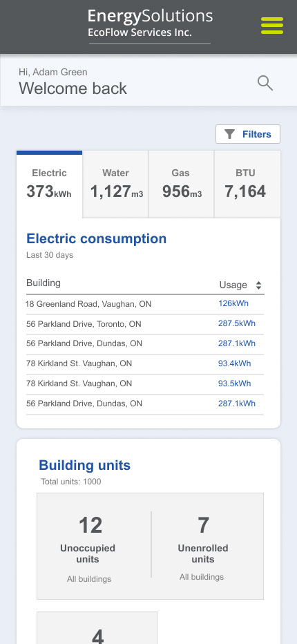The width and height of the screenshot is (297, 644).
Task: Open the Filters button
Action: pos(248,134)
